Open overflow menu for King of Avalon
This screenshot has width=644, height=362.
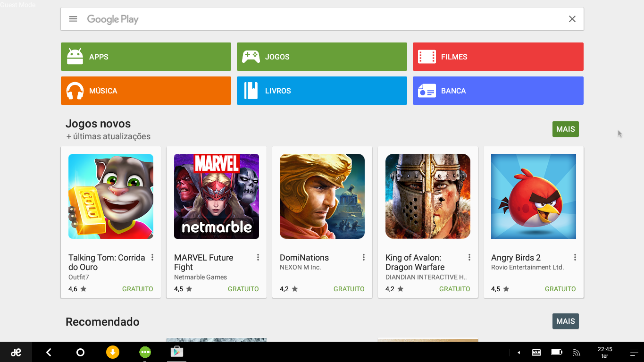click(x=469, y=257)
